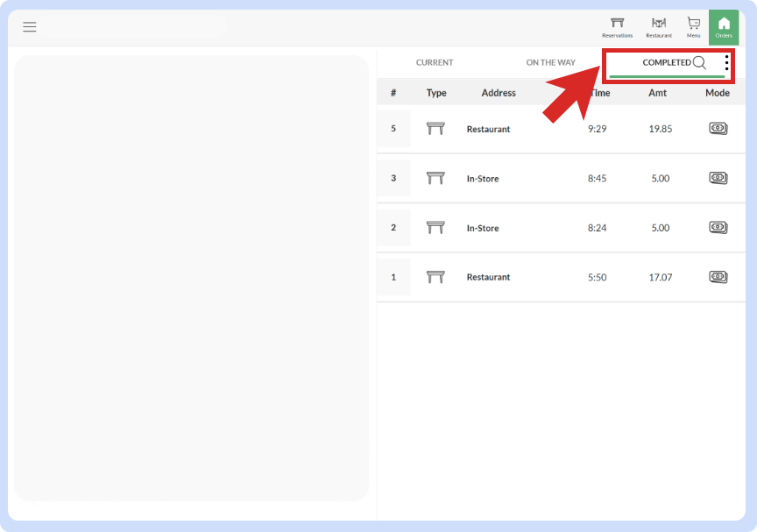Click the Amt column header
Image resolution: width=757 pixels, height=532 pixels.
coord(658,92)
